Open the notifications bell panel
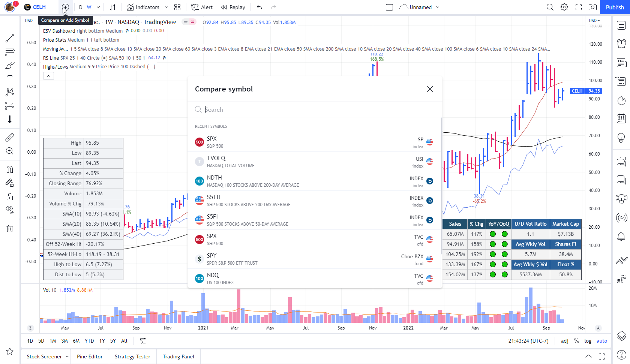Viewport: 630px width, 364px height. point(621,236)
